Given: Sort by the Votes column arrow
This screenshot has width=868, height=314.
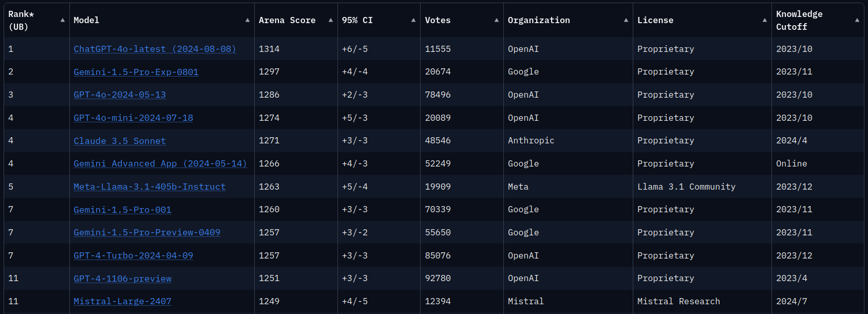Looking at the screenshot, I should (497, 20).
